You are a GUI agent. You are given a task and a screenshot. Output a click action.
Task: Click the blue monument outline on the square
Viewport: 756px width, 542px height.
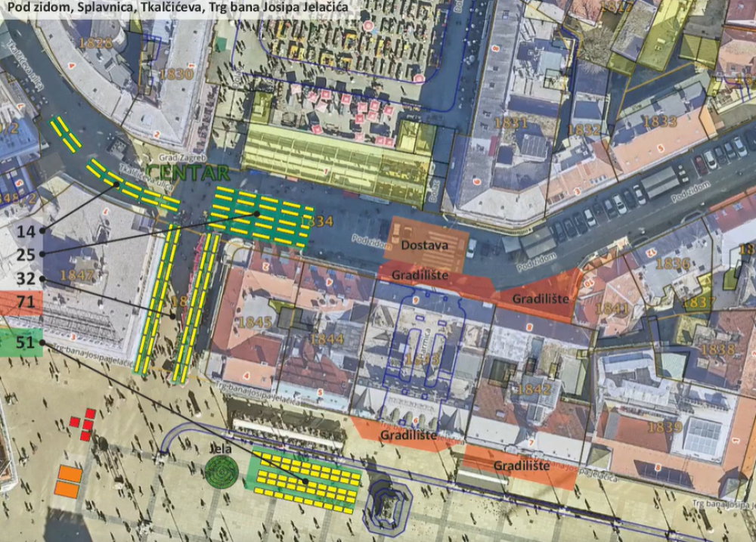pos(389,502)
